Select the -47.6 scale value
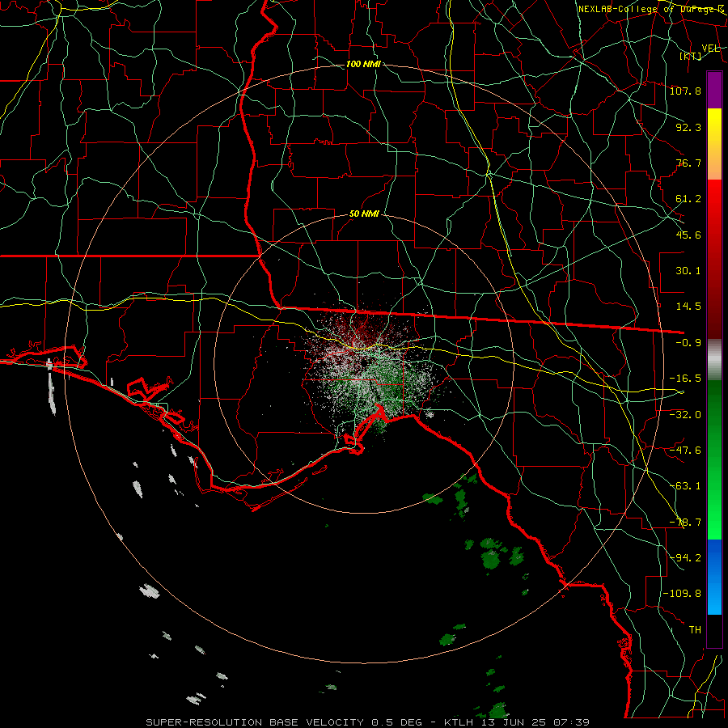728x728 pixels. point(685,450)
